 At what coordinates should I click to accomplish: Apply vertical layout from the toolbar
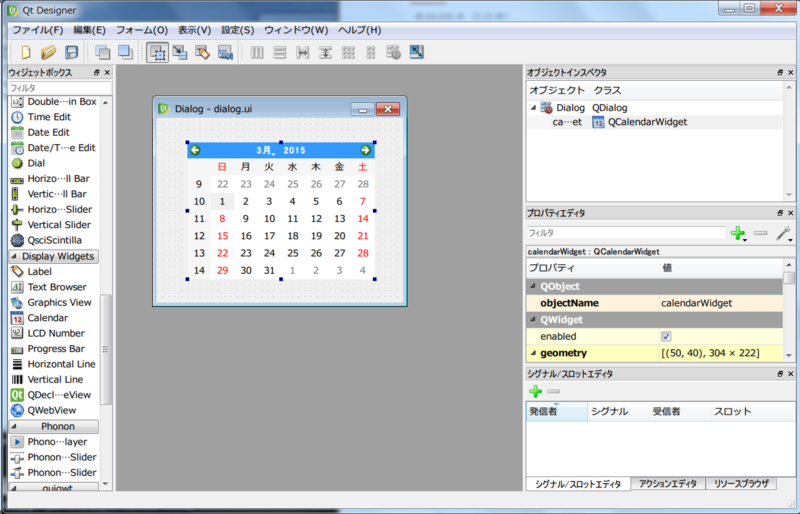click(280, 52)
